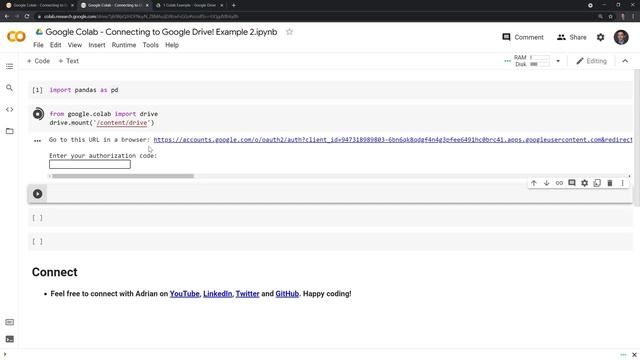Open the command palette icon at bottom left
The height and width of the screenshot is (360, 640).
click(x=9, y=322)
